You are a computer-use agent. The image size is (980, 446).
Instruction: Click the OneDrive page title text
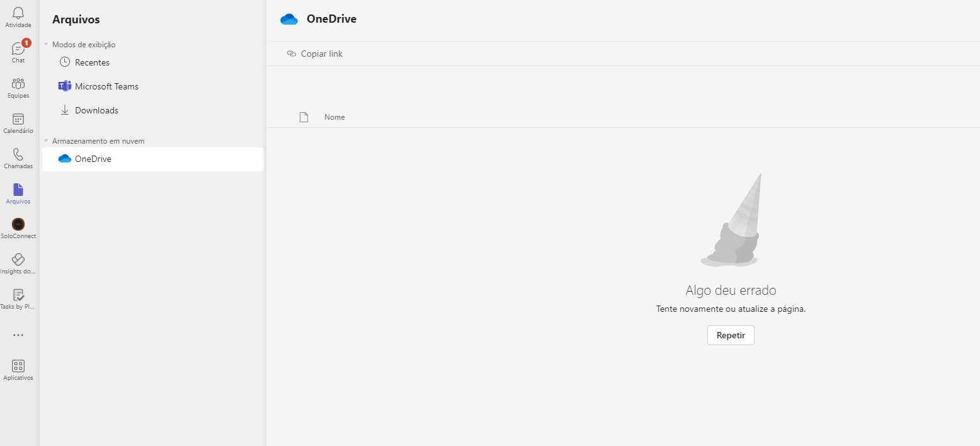point(331,19)
